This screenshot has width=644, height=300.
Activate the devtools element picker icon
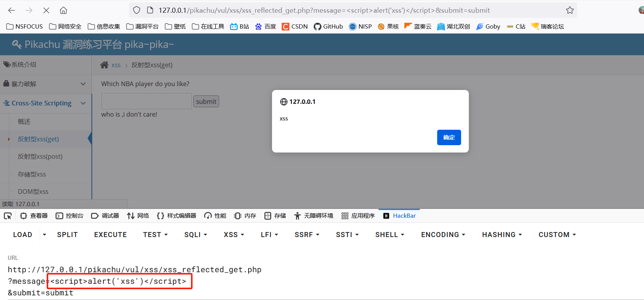(8, 216)
